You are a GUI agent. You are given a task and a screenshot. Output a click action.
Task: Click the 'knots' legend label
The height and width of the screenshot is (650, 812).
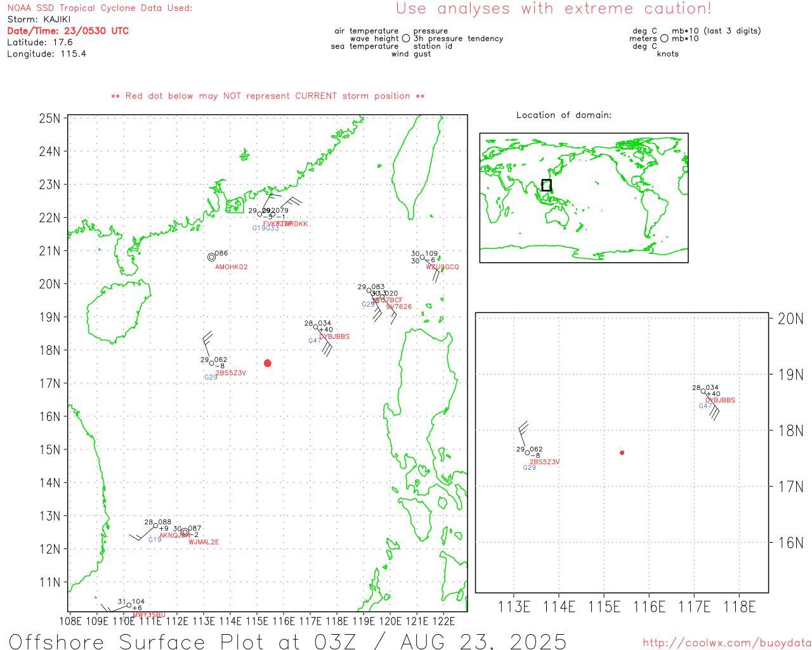click(668, 54)
